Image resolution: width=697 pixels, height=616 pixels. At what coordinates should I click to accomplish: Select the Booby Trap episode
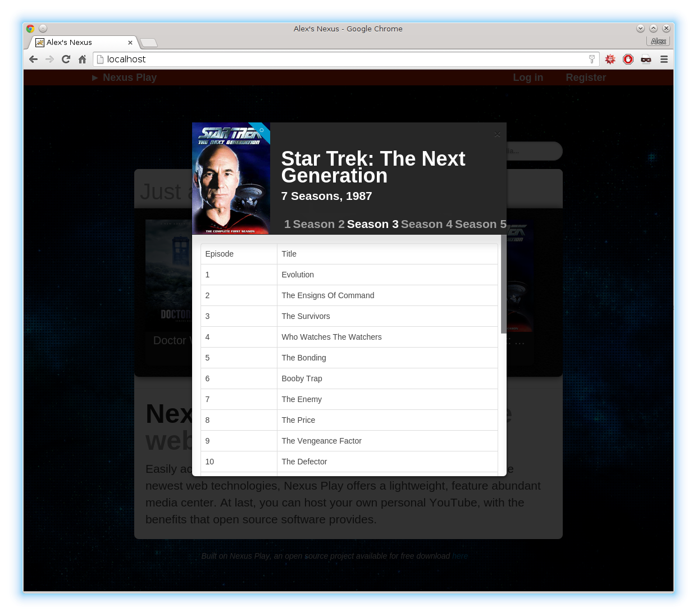(x=349, y=378)
